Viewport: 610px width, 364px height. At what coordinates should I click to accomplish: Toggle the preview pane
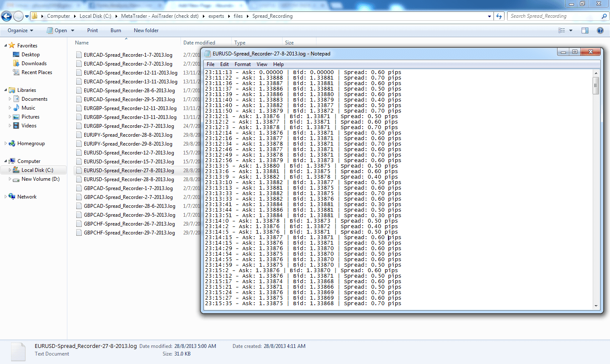point(585,30)
